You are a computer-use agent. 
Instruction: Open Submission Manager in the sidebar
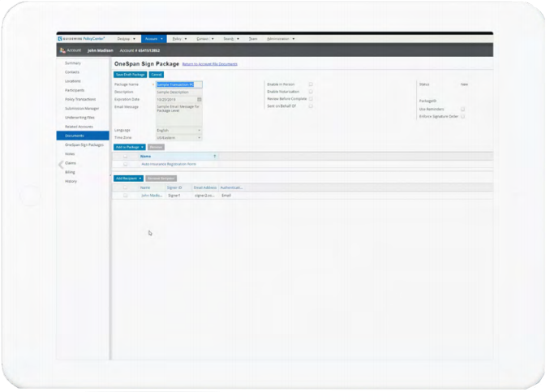[x=82, y=109]
